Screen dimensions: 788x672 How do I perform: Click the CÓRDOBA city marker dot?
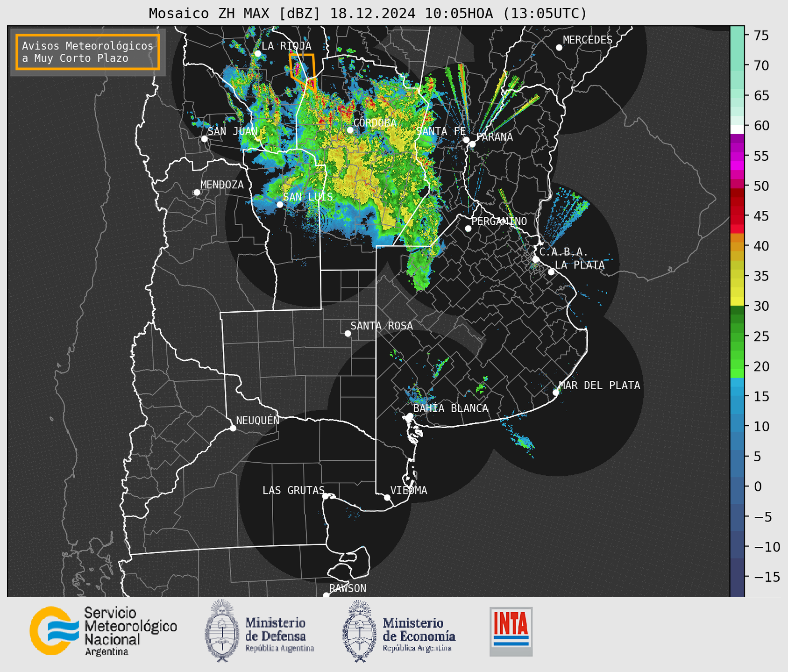pos(350,130)
